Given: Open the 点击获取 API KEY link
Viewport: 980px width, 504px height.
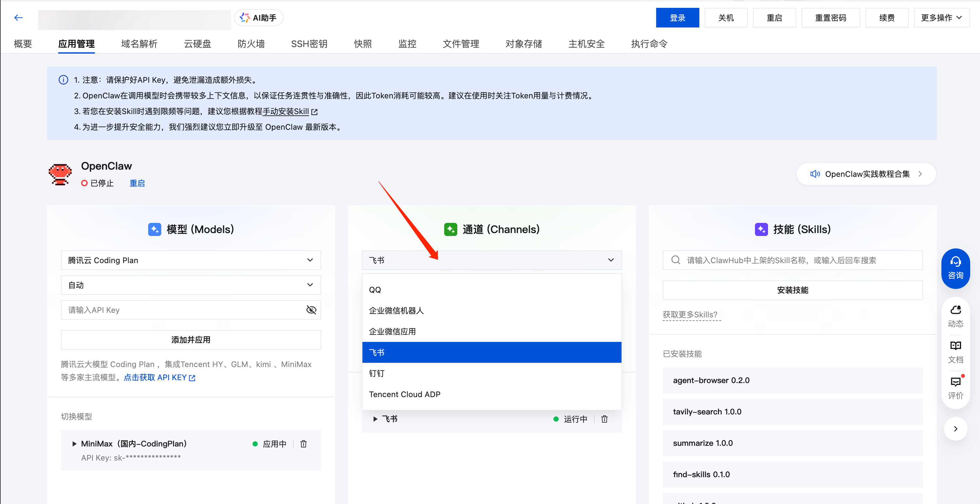Looking at the screenshot, I should coord(159,378).
